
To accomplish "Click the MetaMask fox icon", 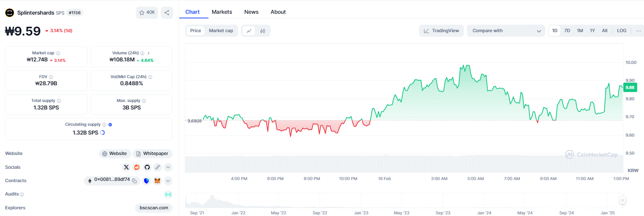I will [157, 181].
